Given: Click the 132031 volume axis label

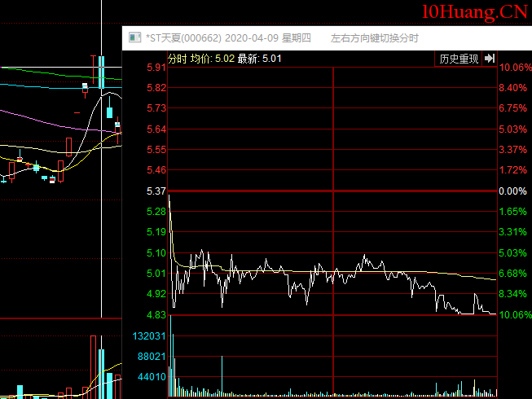Looking at the screenshot, I should pyautogui.click(x=149, y=336).
